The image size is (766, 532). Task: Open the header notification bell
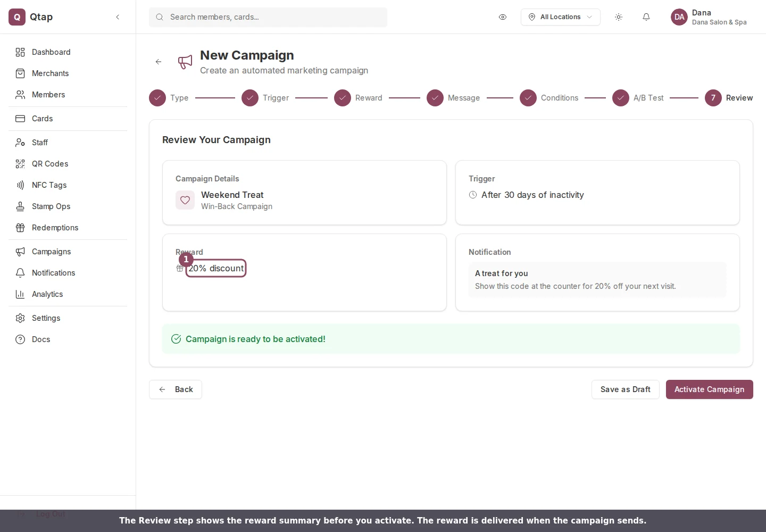tap(646, 17)
